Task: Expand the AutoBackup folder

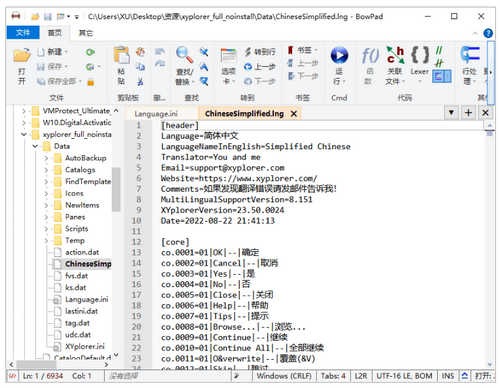Action: [46, 158]
